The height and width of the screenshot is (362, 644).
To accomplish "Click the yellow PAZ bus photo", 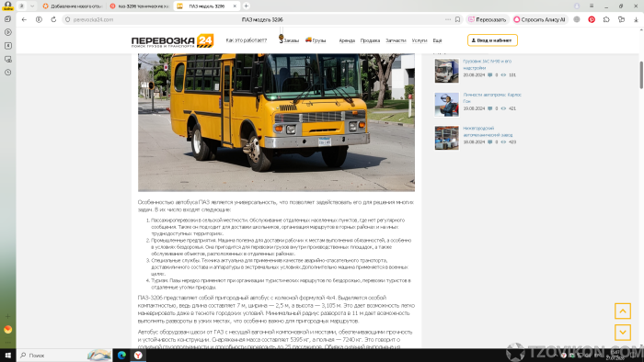I will (276, 122).
